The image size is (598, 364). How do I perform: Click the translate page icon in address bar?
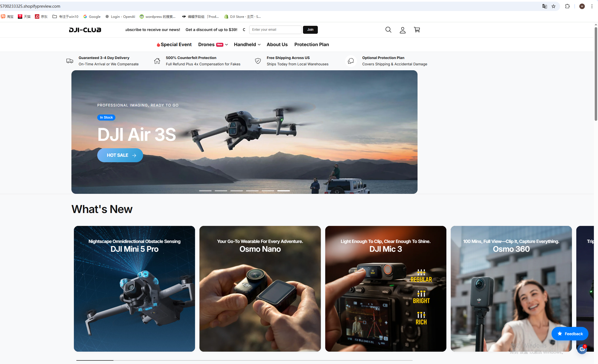tap(544, 6)
